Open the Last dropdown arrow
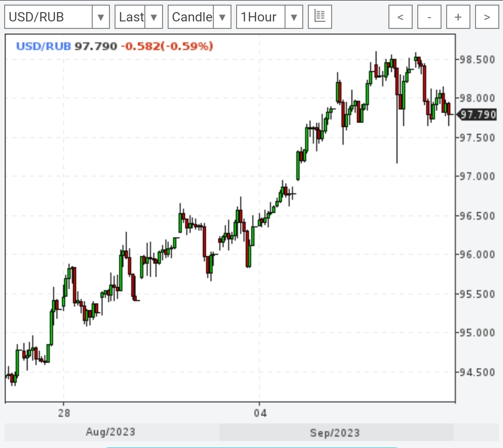The height and width of the screenshot is (448, 503). [154, 17]
